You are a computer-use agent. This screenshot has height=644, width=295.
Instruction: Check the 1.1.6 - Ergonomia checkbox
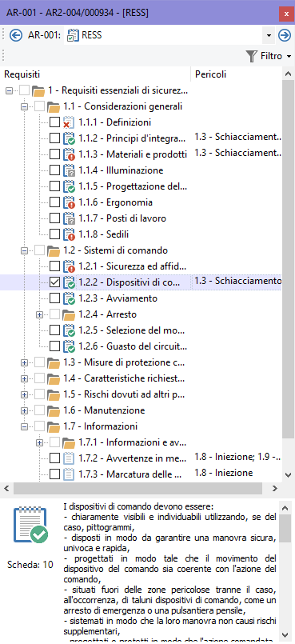55,202
